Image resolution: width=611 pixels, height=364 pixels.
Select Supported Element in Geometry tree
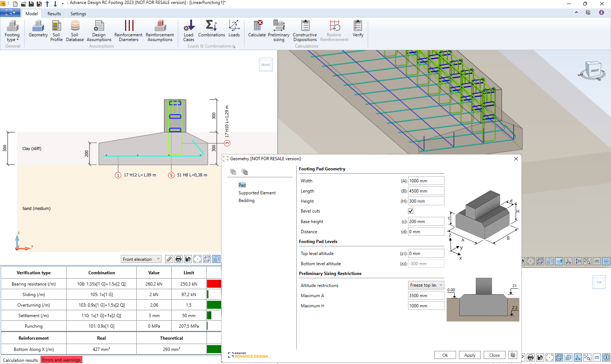click(257, 193)
